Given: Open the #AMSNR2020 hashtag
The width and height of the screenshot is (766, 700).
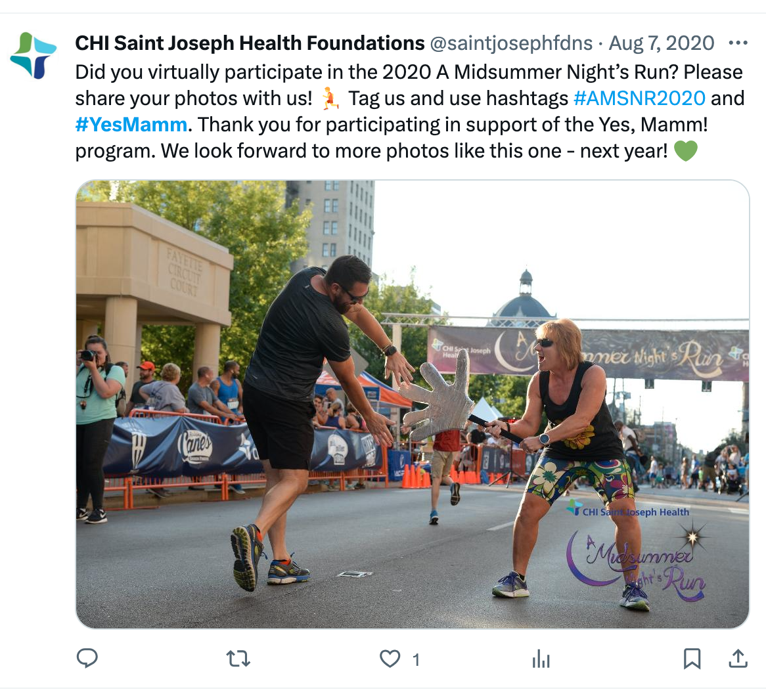Looking at the screenshot, I should [x=639, y=98].
